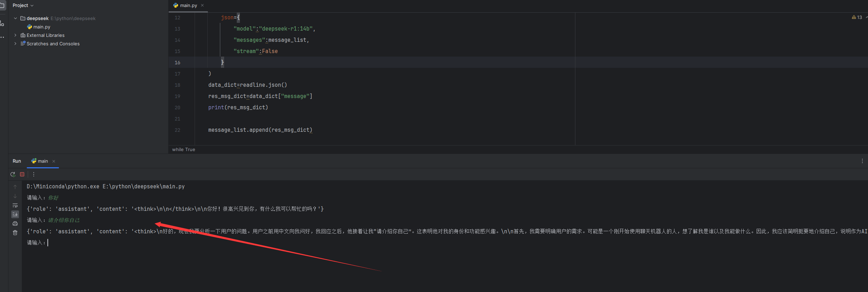Show the 13 warnings inspection widget
This screenshot has width=868, height=292.
[x=857, y=17]
